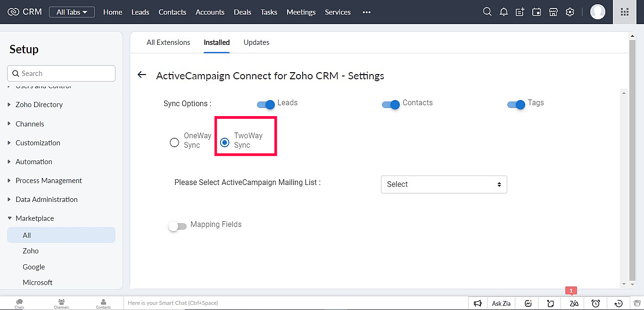Click the back arrow beside Settings title
This screenshot has height=310, width=644.
click(142, 75)
